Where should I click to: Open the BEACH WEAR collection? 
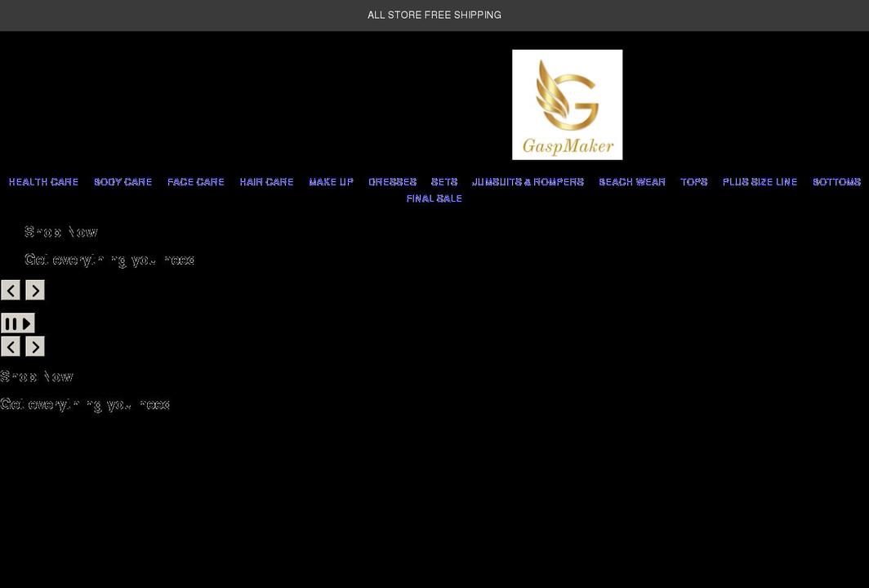(x=632, y=181)
